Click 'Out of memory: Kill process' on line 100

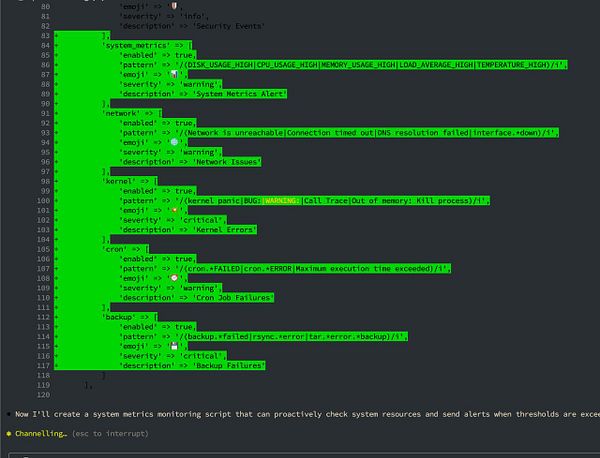[409, 201]
